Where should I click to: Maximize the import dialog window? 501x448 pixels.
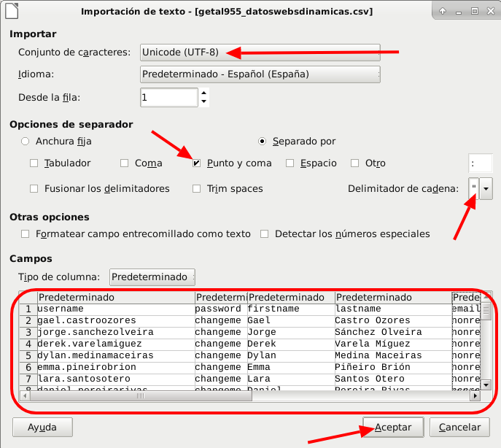click(x=475, y=11)
